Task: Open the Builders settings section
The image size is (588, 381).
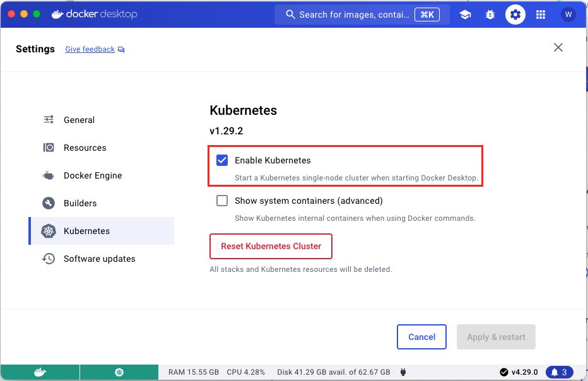Action: point(102,203)
